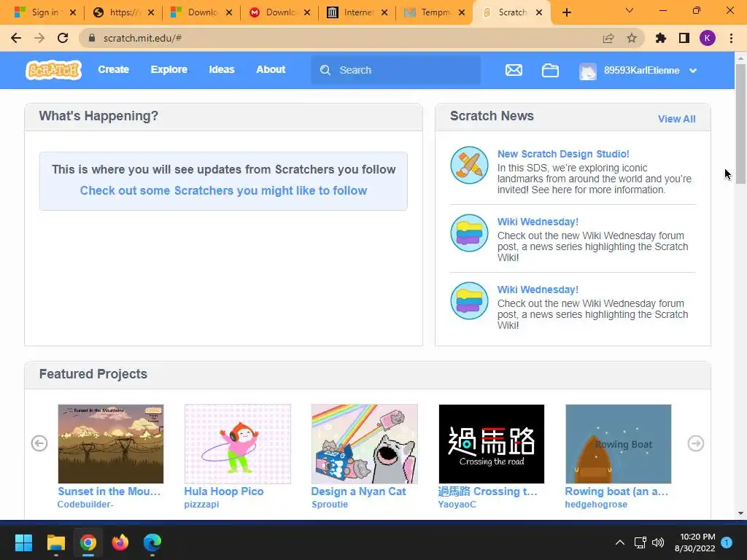The width and height of the screenshot is (747, 560).
Task: Open the Chrome profile K avatar
Action: (x=708, y=38)
